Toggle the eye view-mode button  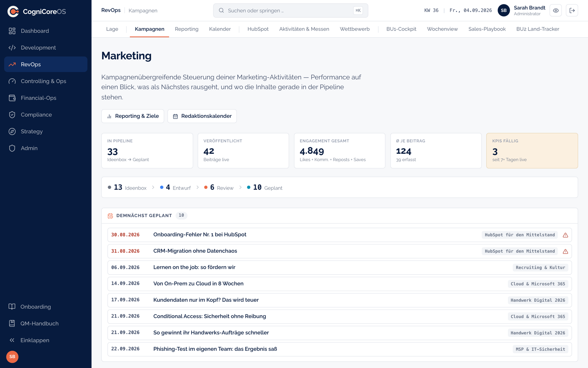click(x=556, y=10)
